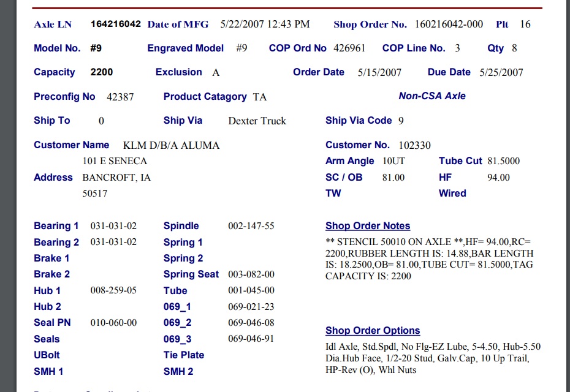
Task: Click the Shop Order No. value 160216042-000
Action: 449,24
